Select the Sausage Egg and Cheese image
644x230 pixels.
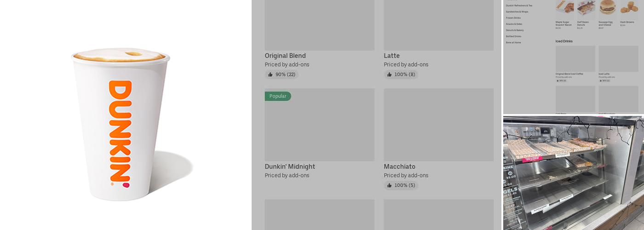point(608,8)
